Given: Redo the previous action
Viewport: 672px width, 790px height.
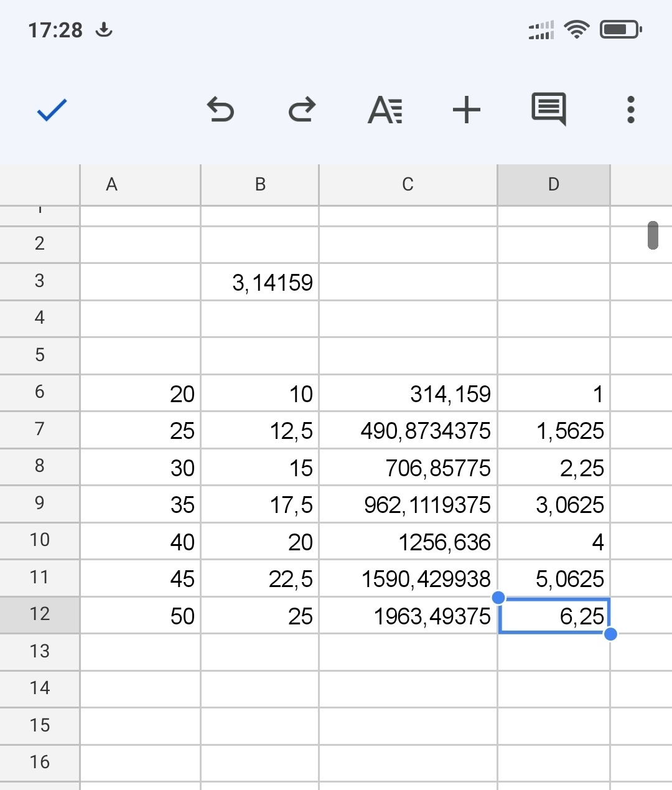Looking at the screenshot, I should coord(302,110).
